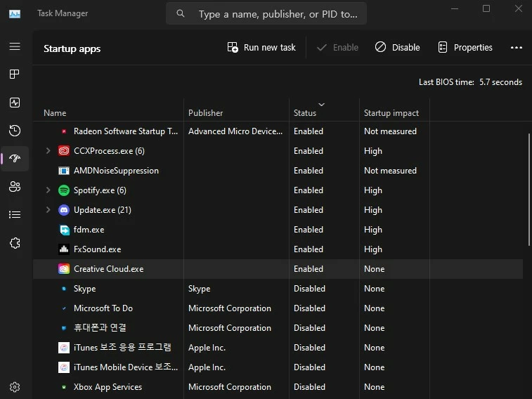
Task: Open the more options ellipsis menu
Action: point(517,48)
